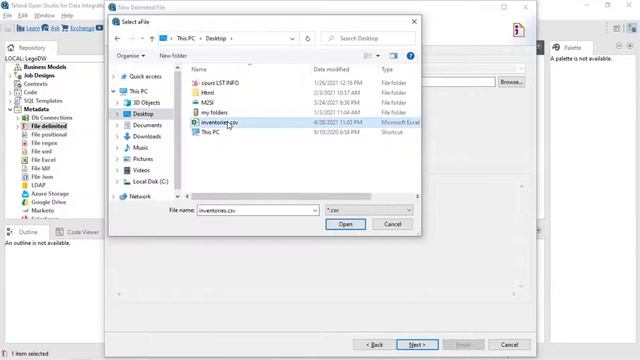Open view options dropdown arrow
The height and width of the screenshot is (360, 640).
tap(378, 56)
